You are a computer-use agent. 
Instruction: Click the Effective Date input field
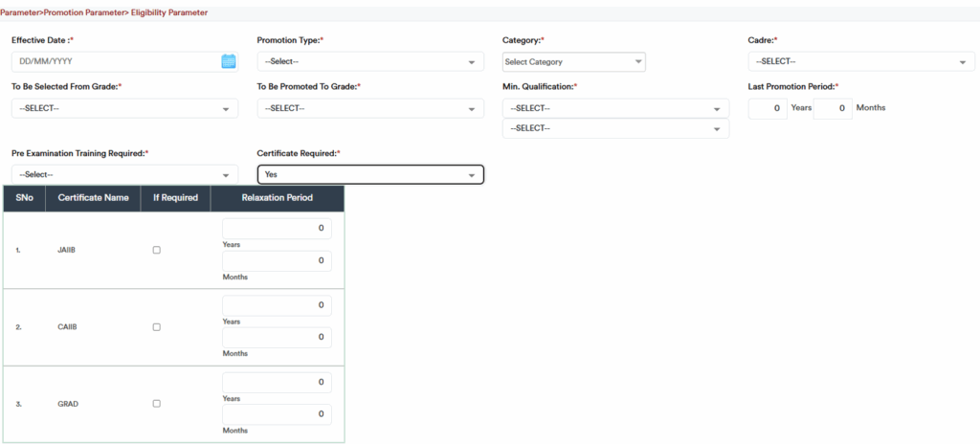click(115, 61)
